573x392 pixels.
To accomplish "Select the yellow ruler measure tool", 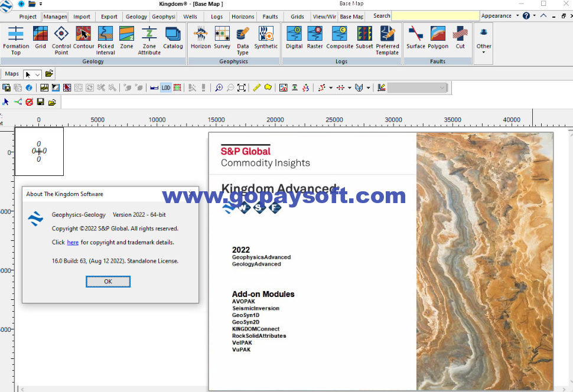I will coord(256,88).
